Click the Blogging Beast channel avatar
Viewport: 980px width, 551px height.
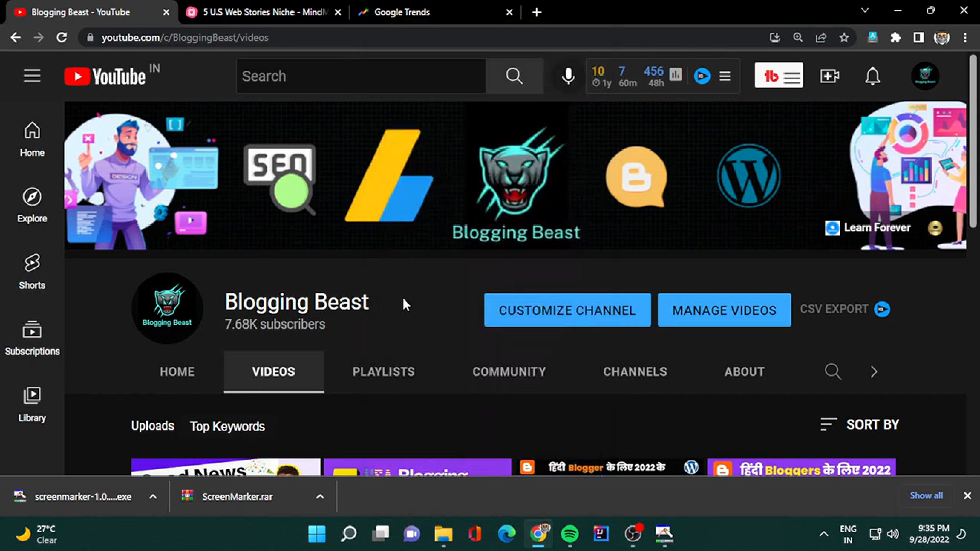tap(167, 308)
